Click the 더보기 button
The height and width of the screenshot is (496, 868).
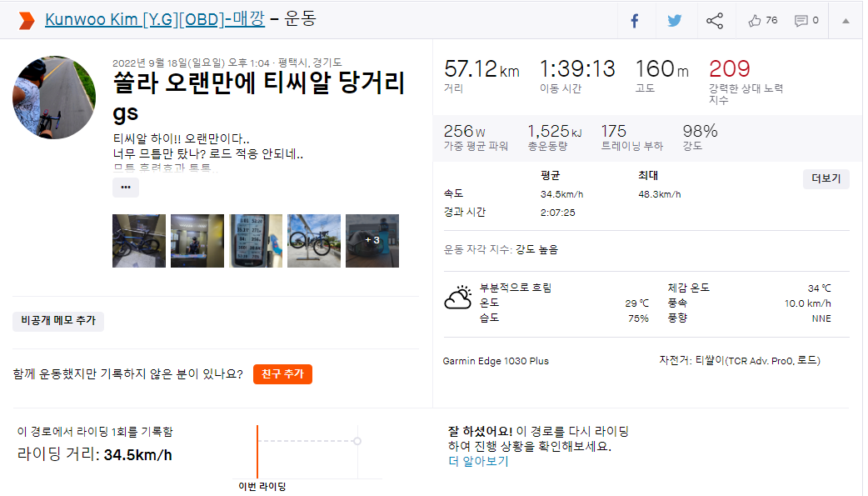(x=826, y=178)
